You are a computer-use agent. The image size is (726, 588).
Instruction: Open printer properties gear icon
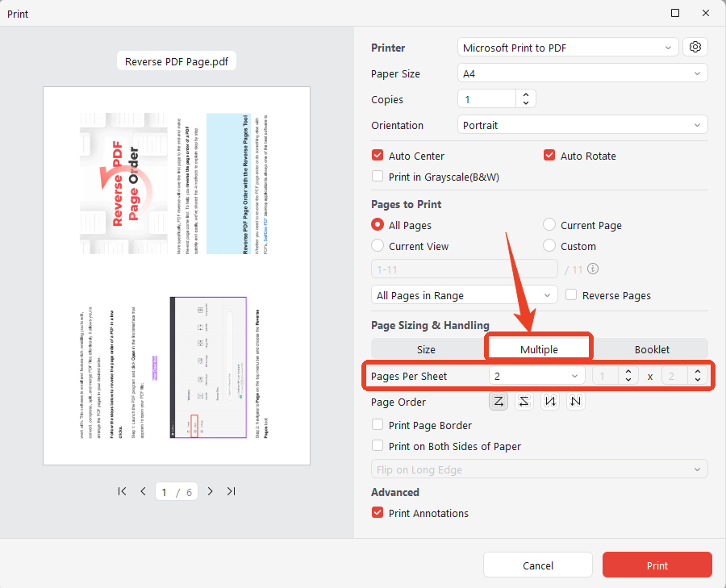tap(695, 48)
